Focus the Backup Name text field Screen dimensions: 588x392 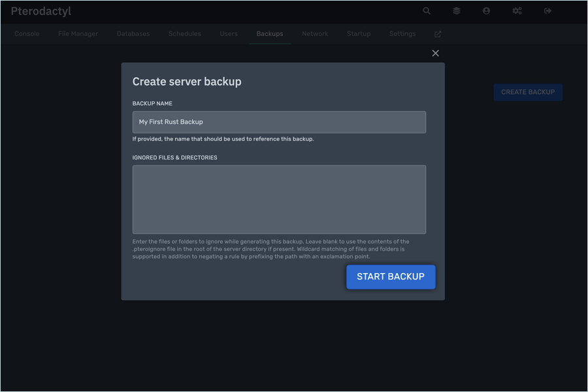coord(279,122)
